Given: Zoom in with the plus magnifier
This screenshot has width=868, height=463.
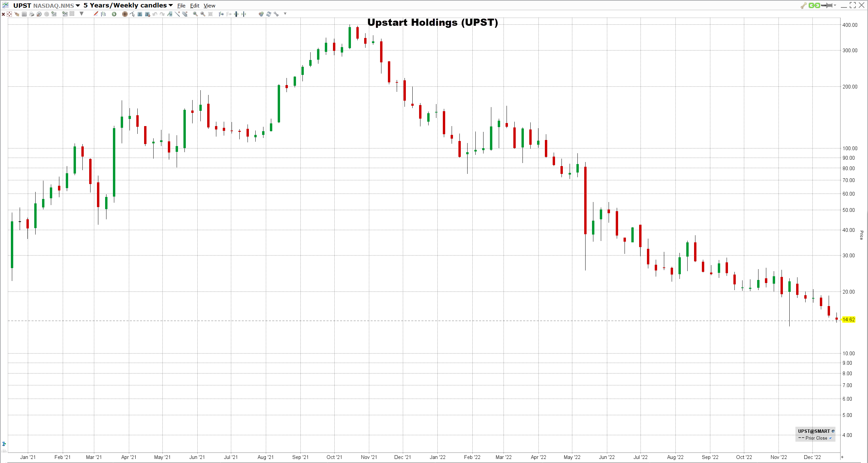Looking at the screenshot, I should (195, 14).
